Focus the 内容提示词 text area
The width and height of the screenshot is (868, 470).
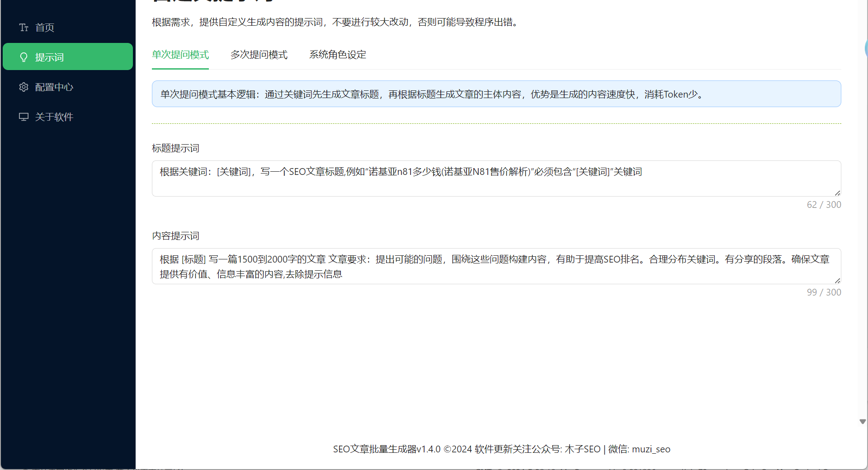[496, 266]
